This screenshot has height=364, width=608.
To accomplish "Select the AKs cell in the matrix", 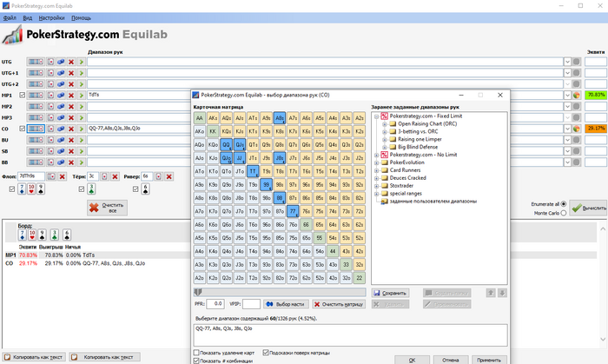I will click(213, 118).
